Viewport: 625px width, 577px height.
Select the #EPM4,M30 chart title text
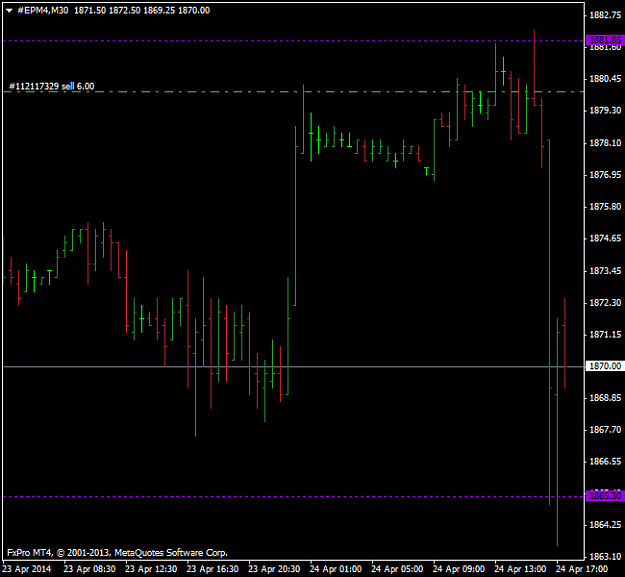(43, 10)
